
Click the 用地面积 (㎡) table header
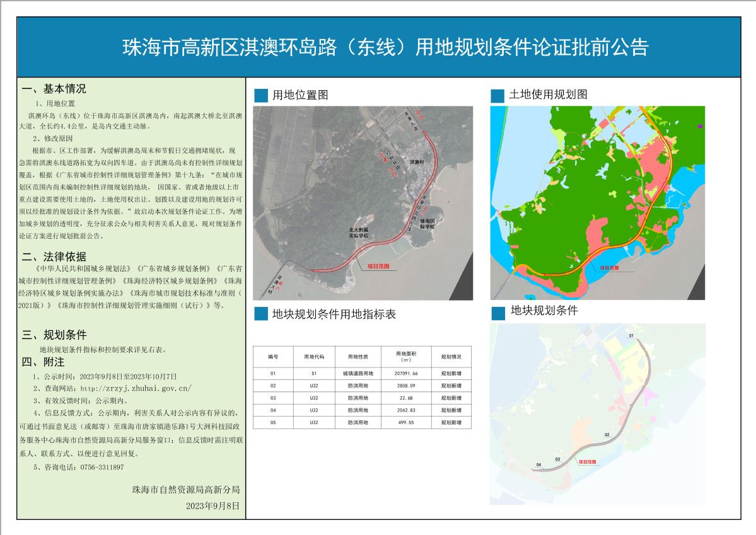406,357
